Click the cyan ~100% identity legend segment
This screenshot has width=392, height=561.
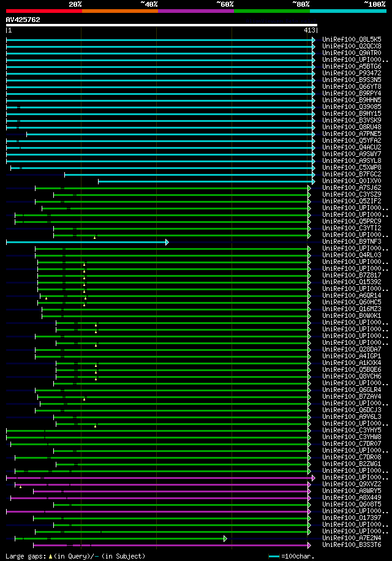pyautogui.click(x=348, y=11)
